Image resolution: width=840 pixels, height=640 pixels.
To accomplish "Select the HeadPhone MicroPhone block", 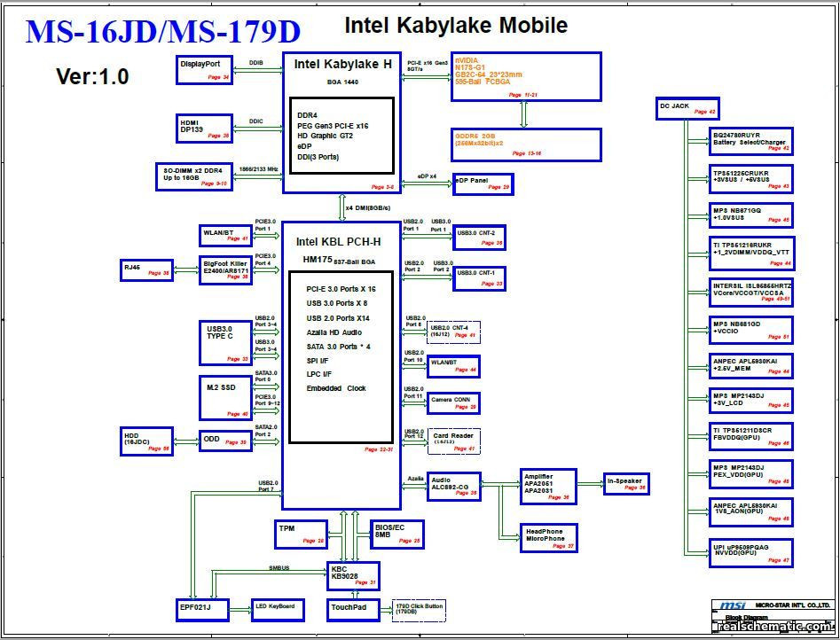I will [547, 538].
